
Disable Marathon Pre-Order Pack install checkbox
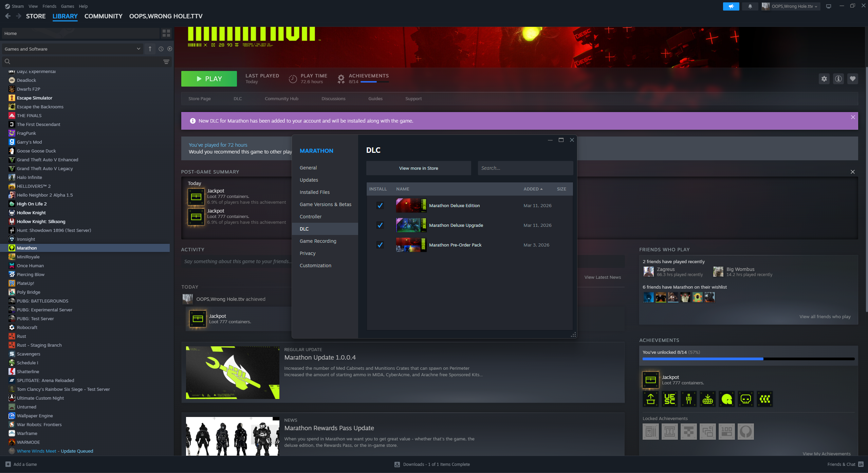(x=380, y=245)
